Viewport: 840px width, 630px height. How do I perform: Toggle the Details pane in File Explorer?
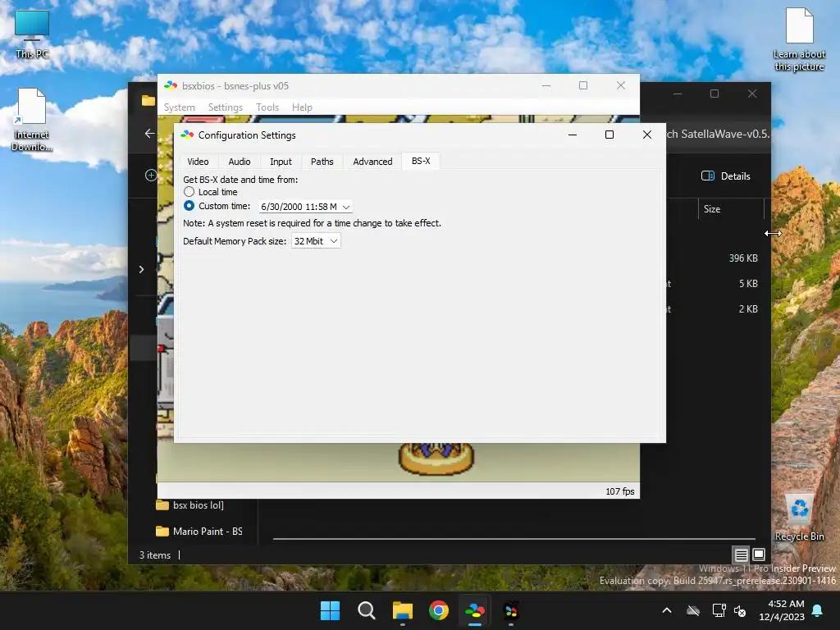pyautogui.click(x=725, y=176)
